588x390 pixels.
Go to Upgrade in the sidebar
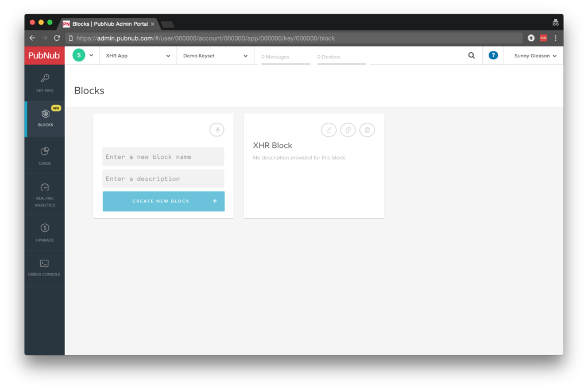tap(45, 232)
